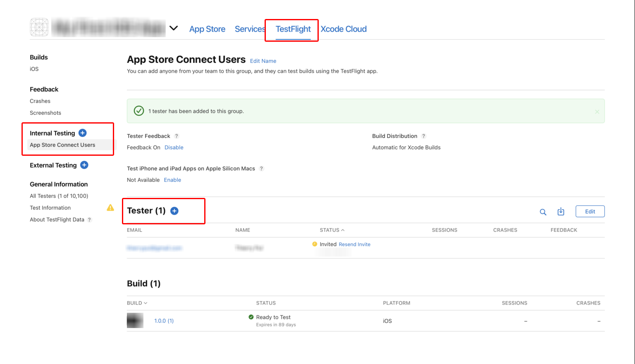Click the app icon placeholder
The image size is (635, 364).
click(x=39, y=27)
